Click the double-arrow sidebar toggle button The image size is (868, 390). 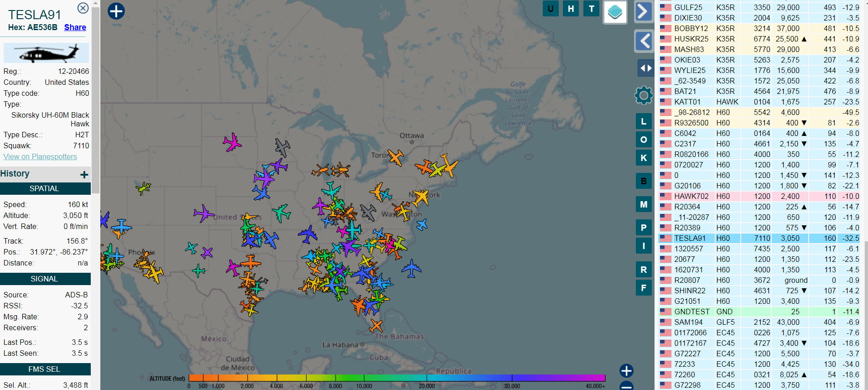click(645, 68)
